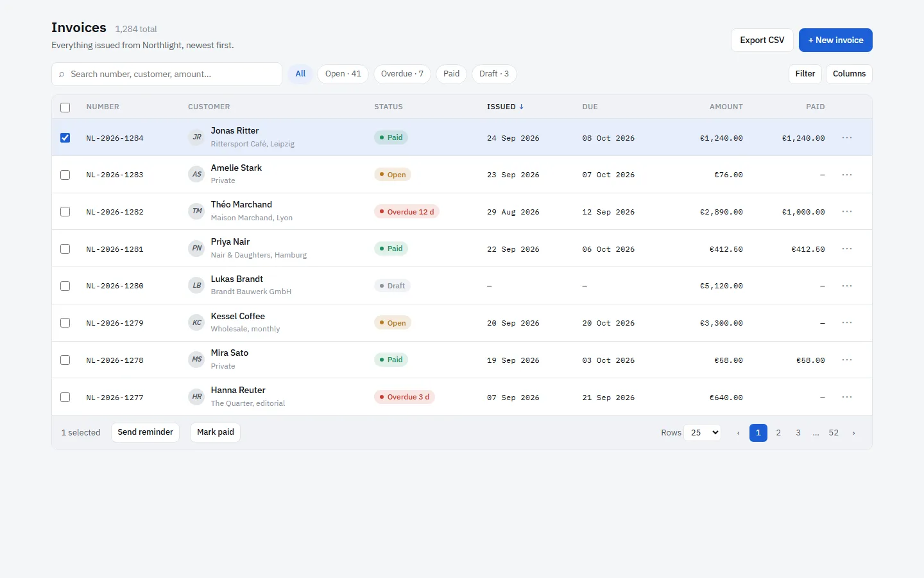
Task: Open row actions menu for NL-2026-1284
Action: 847,137
